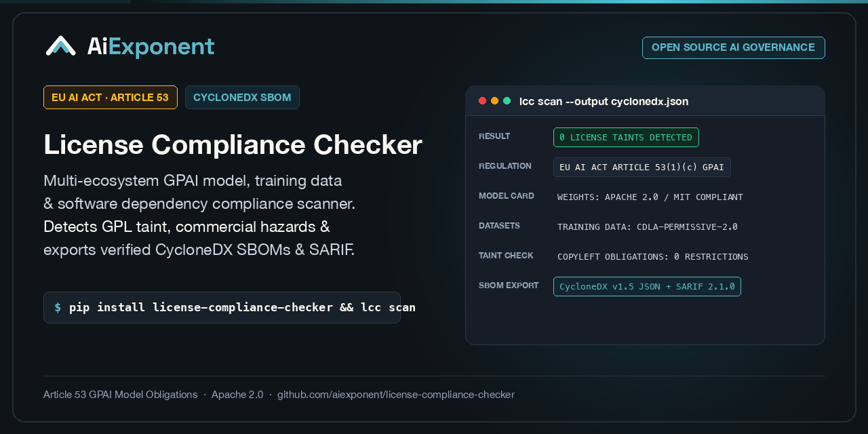The image size is (868, 434).
Task: Select the CycloneDX SBOM tag
Action: click(242, 97)
